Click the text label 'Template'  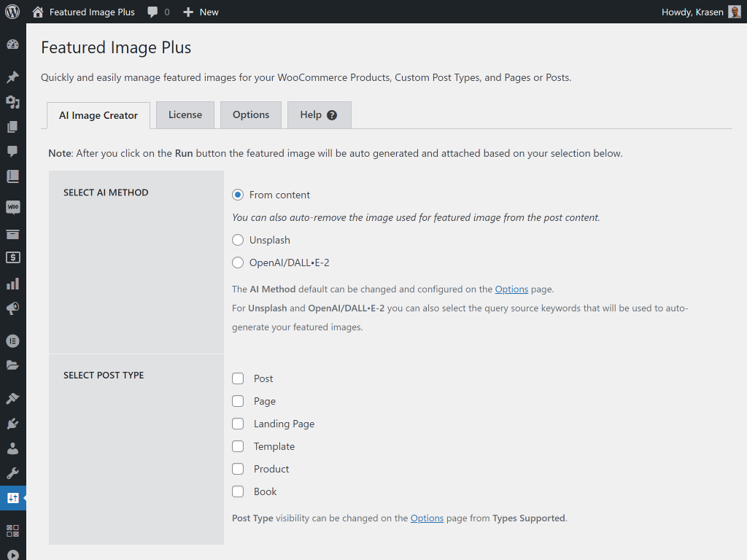274,446
